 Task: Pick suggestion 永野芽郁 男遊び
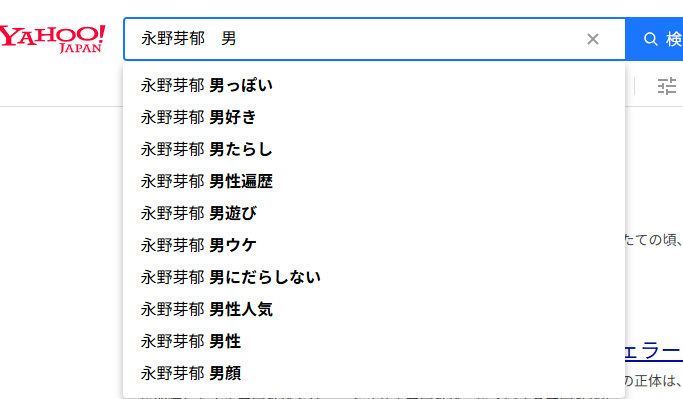[374, 213]
